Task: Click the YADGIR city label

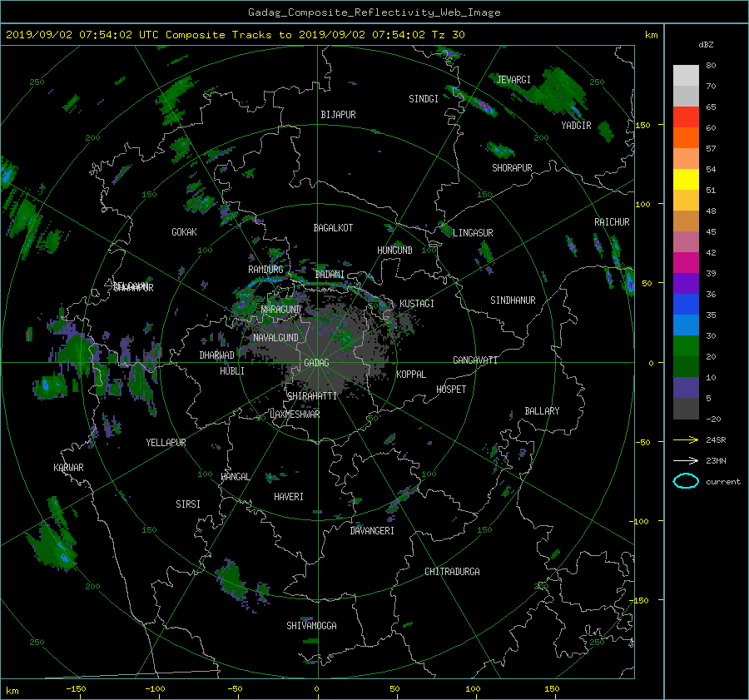Action: pos(576,126)
